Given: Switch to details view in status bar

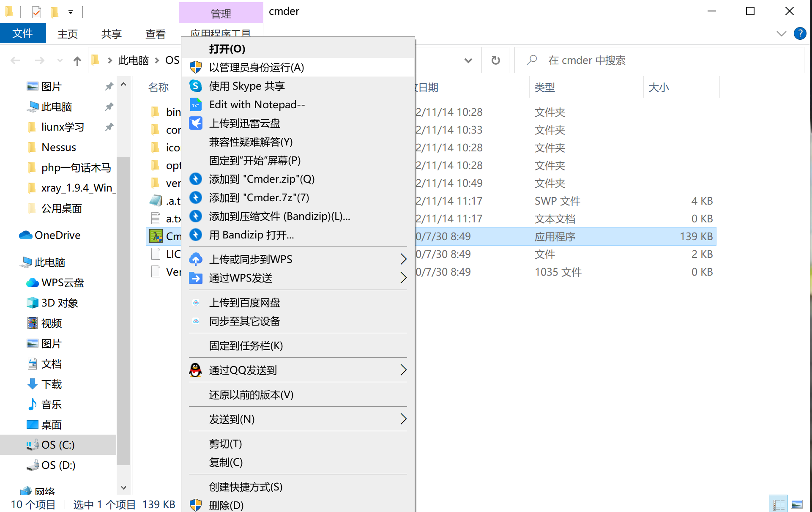Looking at the screenshot, I should click(778, 504).
